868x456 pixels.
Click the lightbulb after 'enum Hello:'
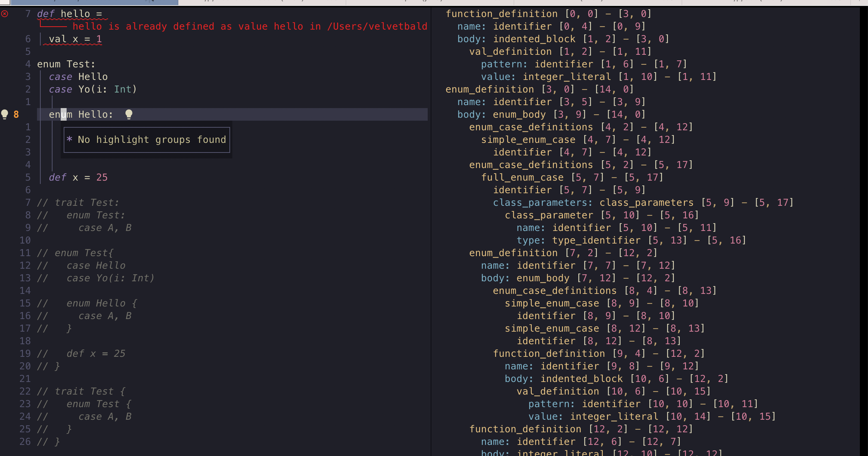129,114
